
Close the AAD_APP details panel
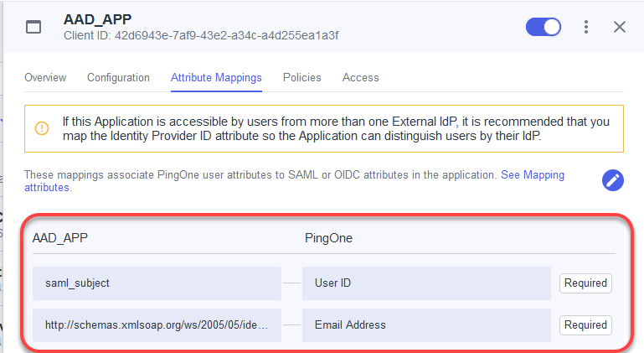(x=620, y=27)
